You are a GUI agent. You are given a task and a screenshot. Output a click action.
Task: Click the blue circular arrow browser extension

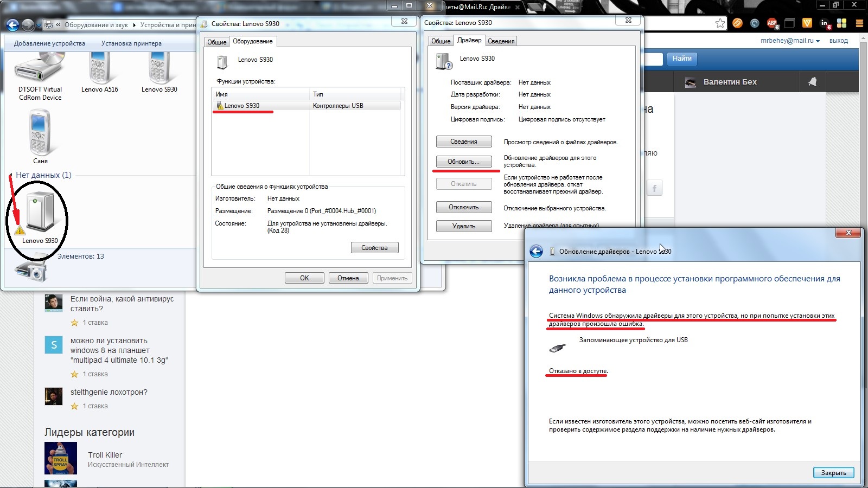pos(755,23)
